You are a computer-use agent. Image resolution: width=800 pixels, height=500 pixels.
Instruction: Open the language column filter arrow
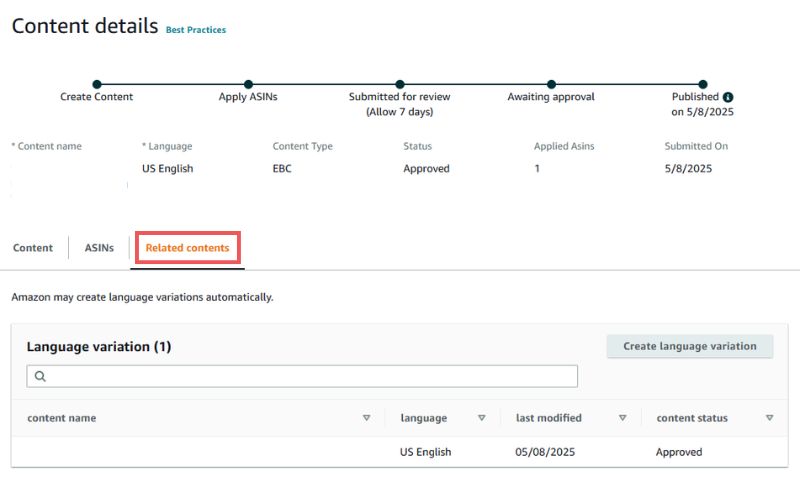[482, 418]
